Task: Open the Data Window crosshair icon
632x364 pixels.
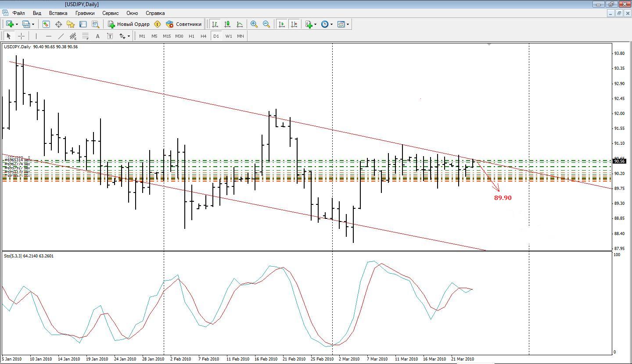Action: tap(58, 24)
